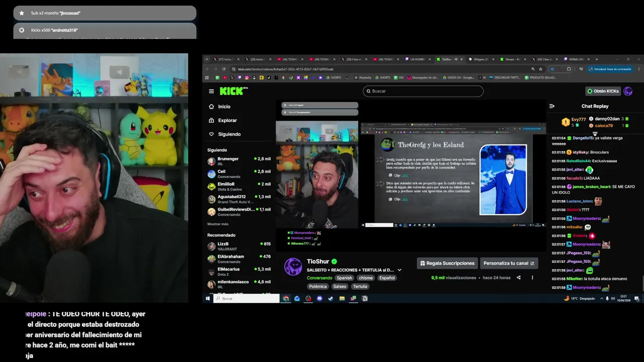This screenshot has height=362, width=644.
Task: Select the Polémica tag
Action: [318, 287]
